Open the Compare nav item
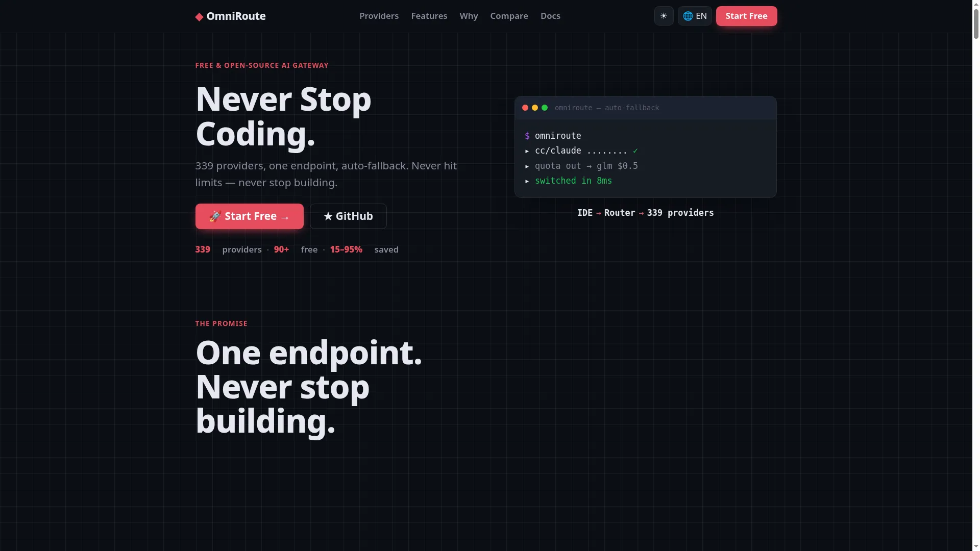Viewport: 980px width, 551px height. (509, 16)
